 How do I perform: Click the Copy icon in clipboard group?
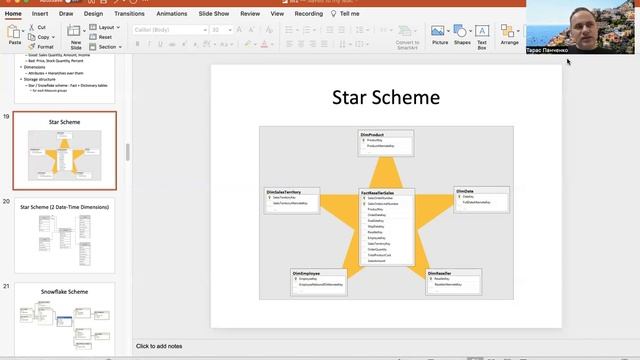(32, 37)
